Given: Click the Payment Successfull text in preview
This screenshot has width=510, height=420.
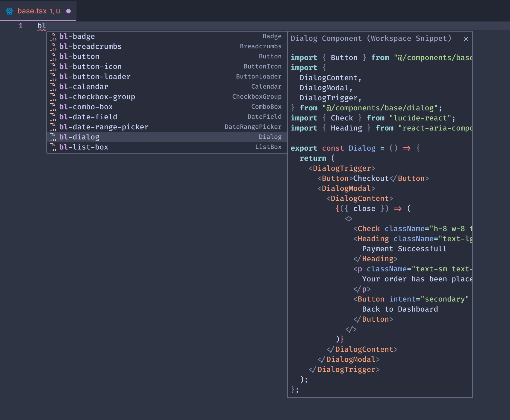Looking at the screenshot, I should point(404,249).
